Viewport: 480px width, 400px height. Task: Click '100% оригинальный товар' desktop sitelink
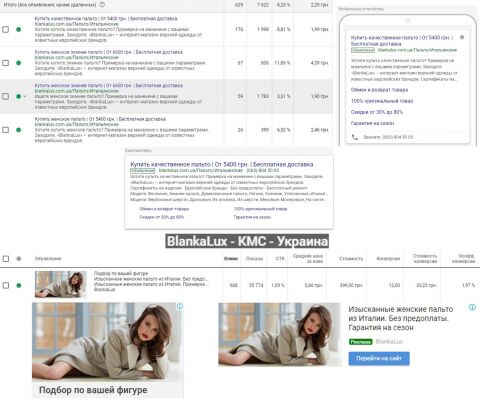click(260, 209)
